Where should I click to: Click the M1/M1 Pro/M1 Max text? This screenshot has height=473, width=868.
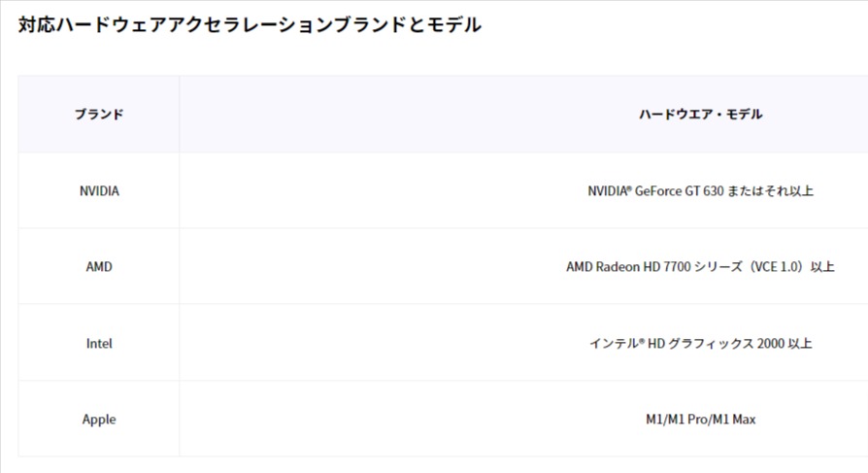[700, 420]
